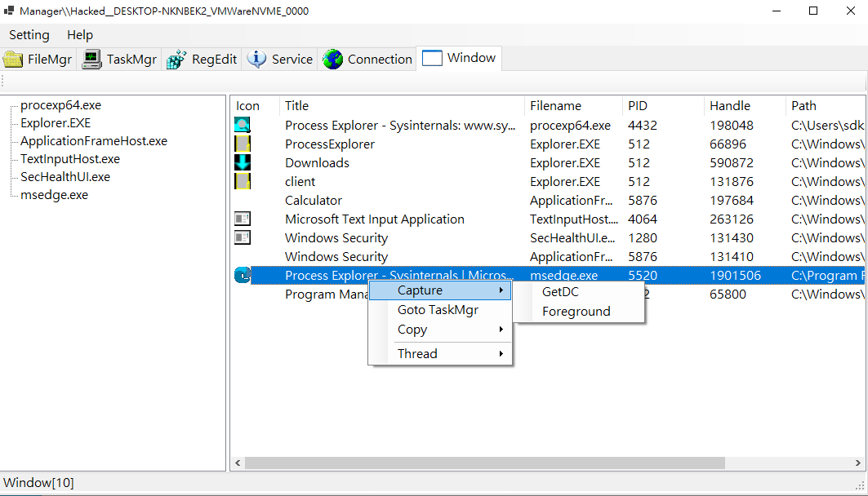This screenshot has width=868, height=496.
Task: Click the horizontal scrollbar left arrow
Action: (x=238, y=463)
